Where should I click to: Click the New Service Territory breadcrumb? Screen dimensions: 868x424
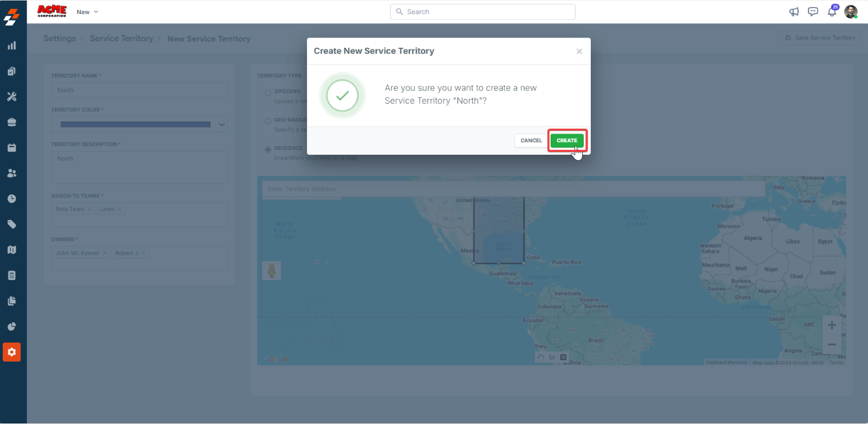[x=209, y=39]
